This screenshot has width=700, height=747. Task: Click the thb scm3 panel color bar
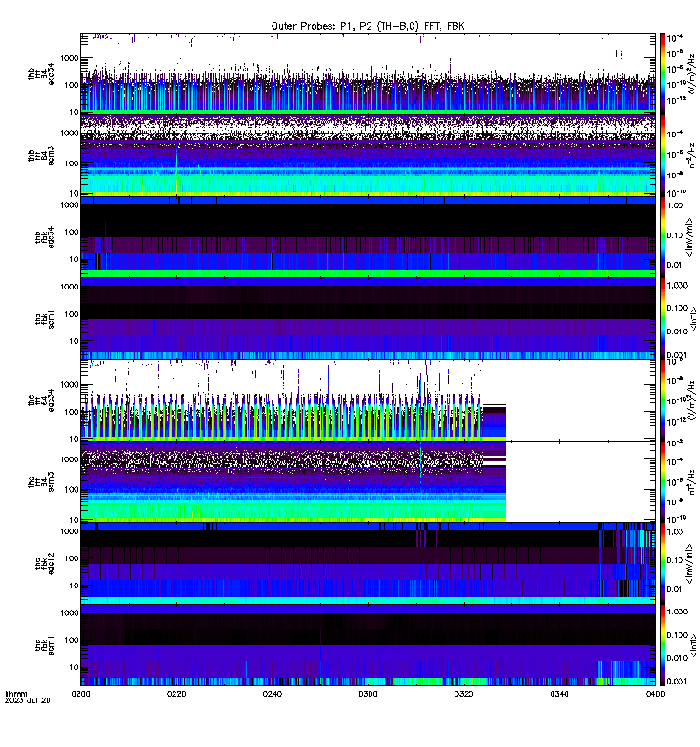point(662,155)
